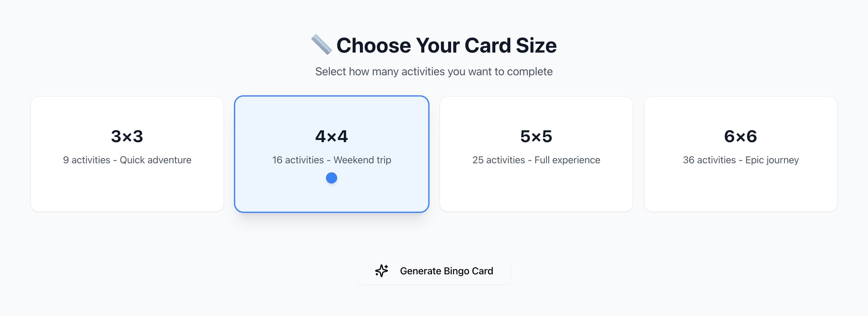868x316 pixels.
Task: Select the 5×5 card size option
Action: pyautogui.click(x=536, y=154)
